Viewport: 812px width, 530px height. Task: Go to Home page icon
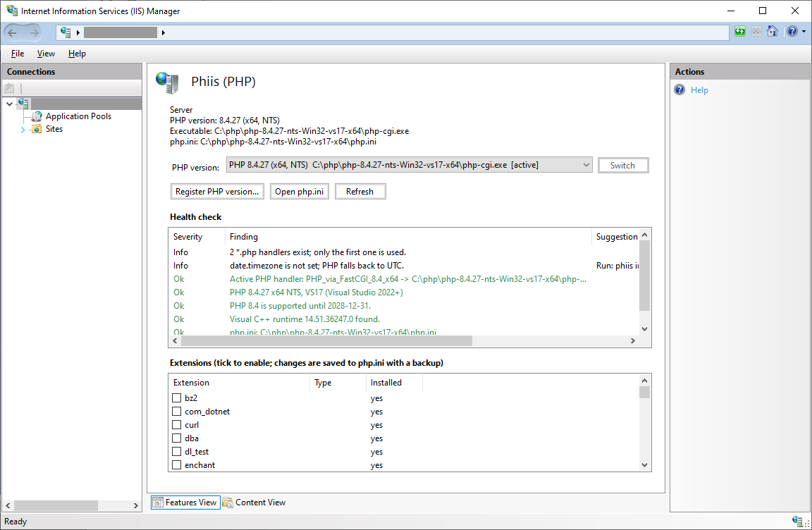tap(772, 32)
